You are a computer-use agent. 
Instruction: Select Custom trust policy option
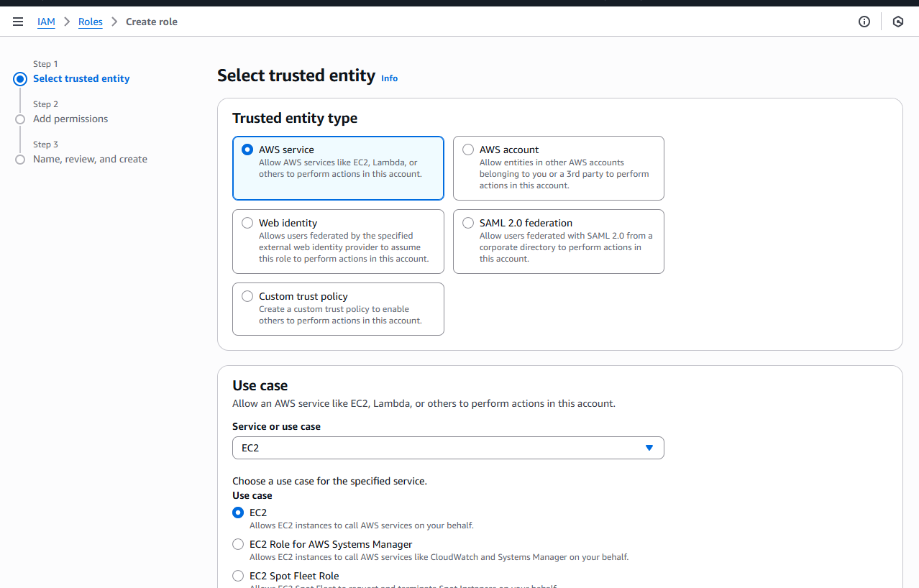point(247,296)
